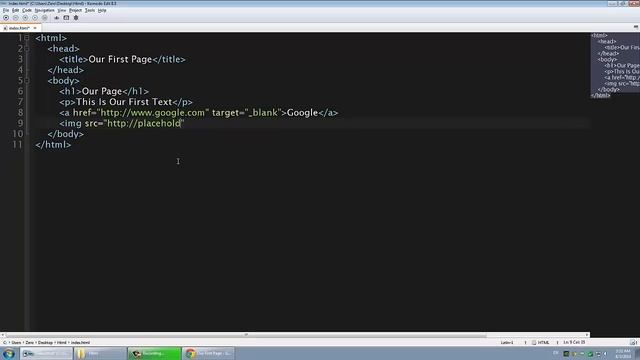Click the fourth circular toolbar icon
Screen dimensions: 640x360
click(35, 18)
